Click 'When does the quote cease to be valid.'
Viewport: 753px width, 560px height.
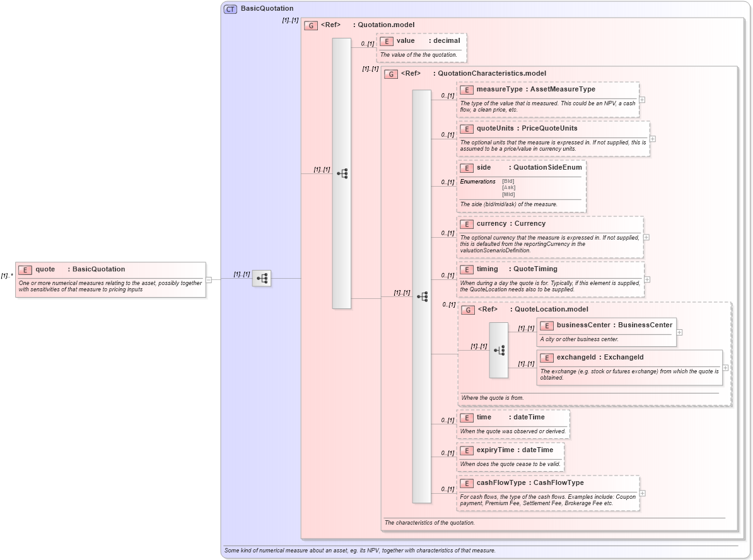point(510,464)
